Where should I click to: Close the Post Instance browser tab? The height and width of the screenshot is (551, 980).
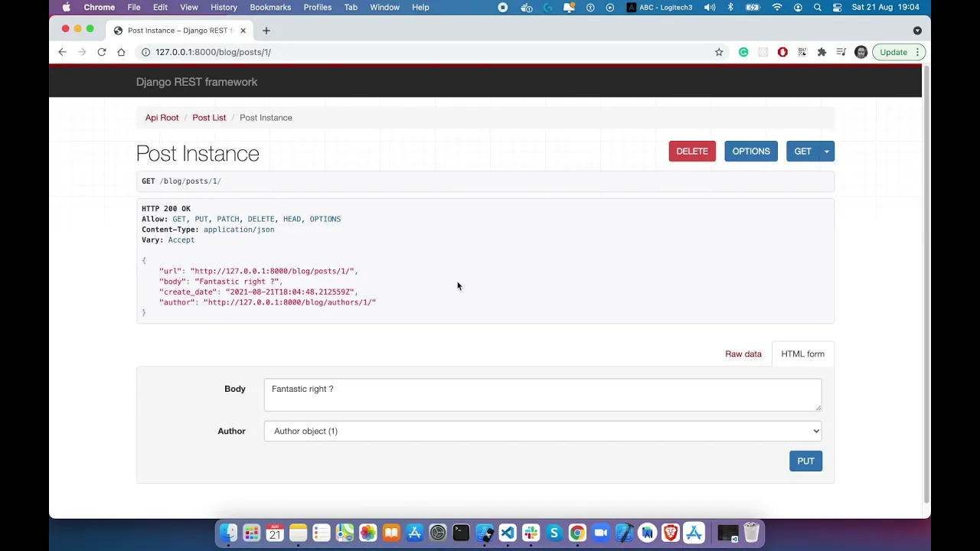tap(243, 31)
